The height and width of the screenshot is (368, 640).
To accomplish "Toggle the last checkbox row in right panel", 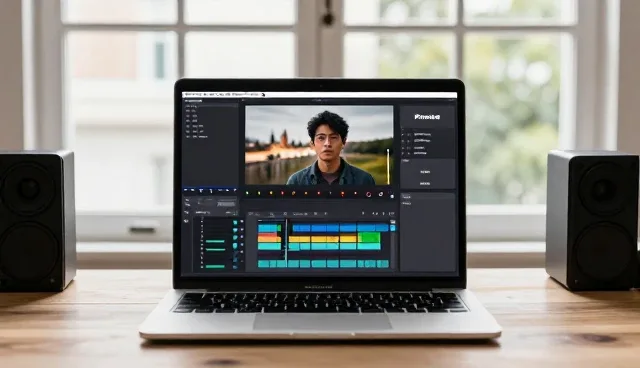I will click(415, 153).
